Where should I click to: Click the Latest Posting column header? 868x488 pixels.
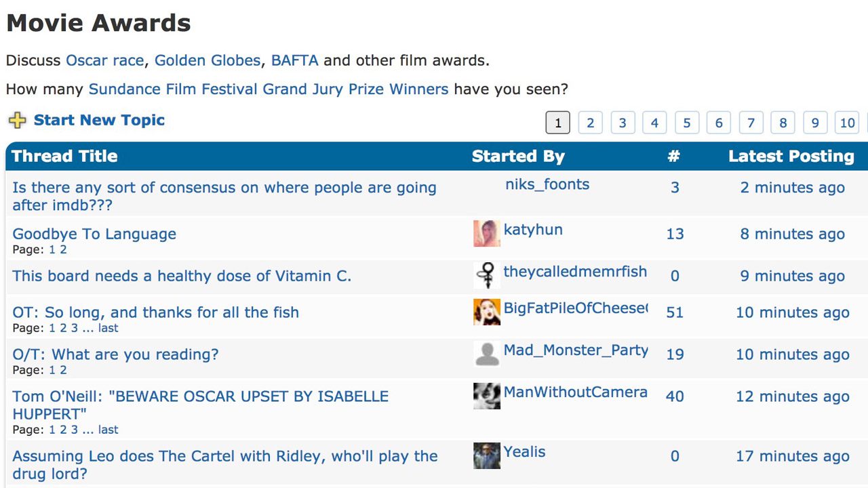(x=791, y=156)
